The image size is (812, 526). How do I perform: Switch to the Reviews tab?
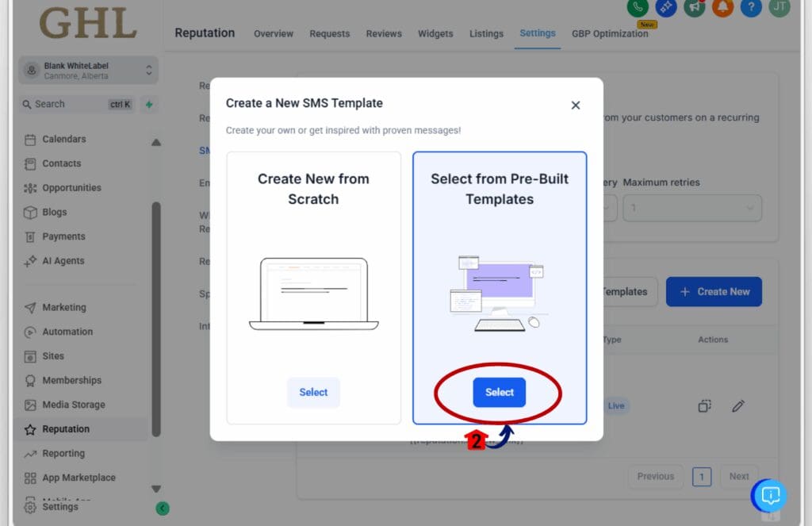[x=384, y=34]
